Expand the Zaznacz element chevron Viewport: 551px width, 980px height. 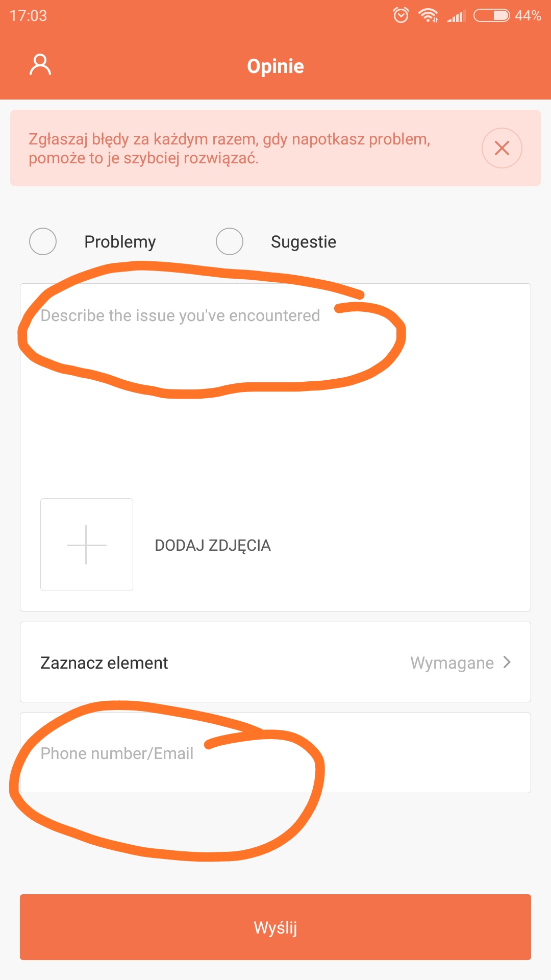coord(507,662)
